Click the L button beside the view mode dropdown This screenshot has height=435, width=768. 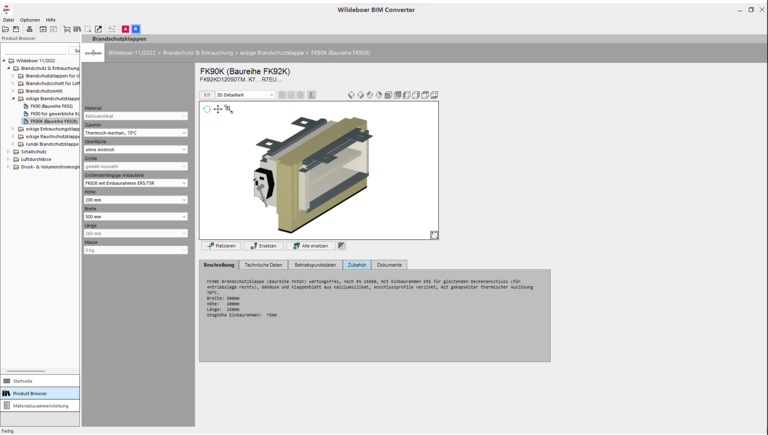312,95
